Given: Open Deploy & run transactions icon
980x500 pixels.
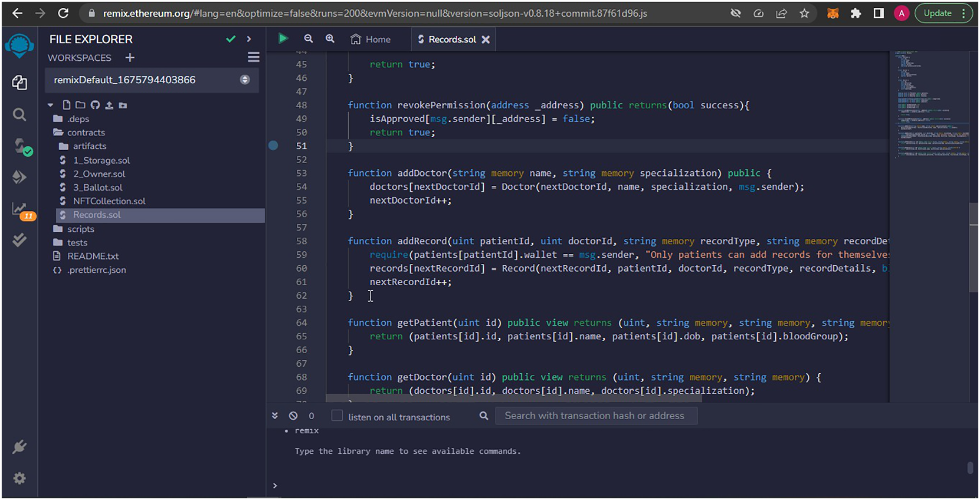Looking at the screenshot, I should (x=20, y=177).
